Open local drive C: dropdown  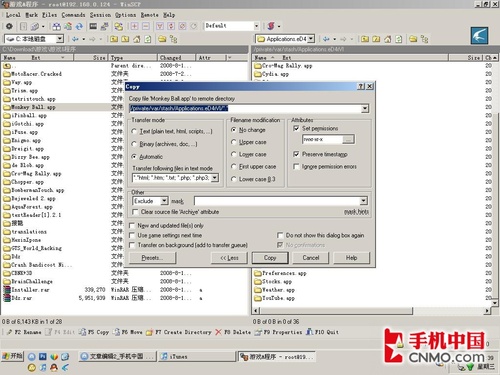tap(59, 39)
